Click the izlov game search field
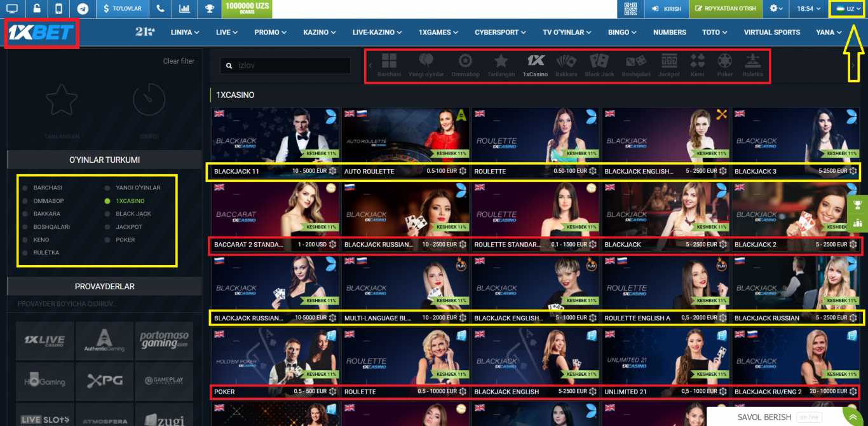The height and width of the screenshot is (426, 868). tap(285, 65)
